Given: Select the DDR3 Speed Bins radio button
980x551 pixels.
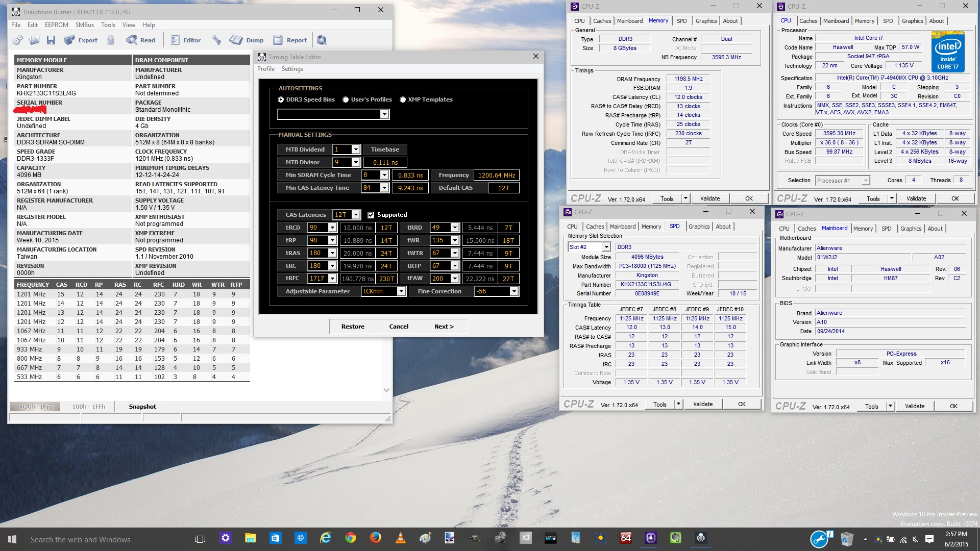Looking at the screenshot, I should pyautogui.click(x=281, y=99).
